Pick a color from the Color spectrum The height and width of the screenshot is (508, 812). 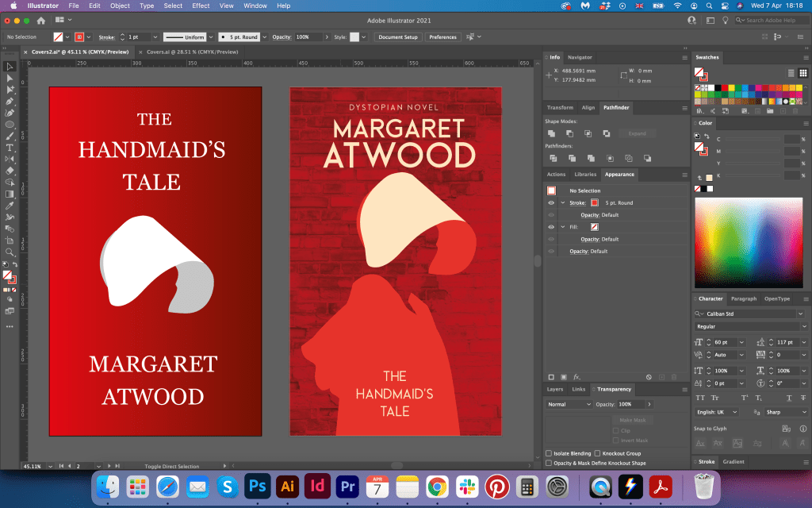[x=749, y=242]
